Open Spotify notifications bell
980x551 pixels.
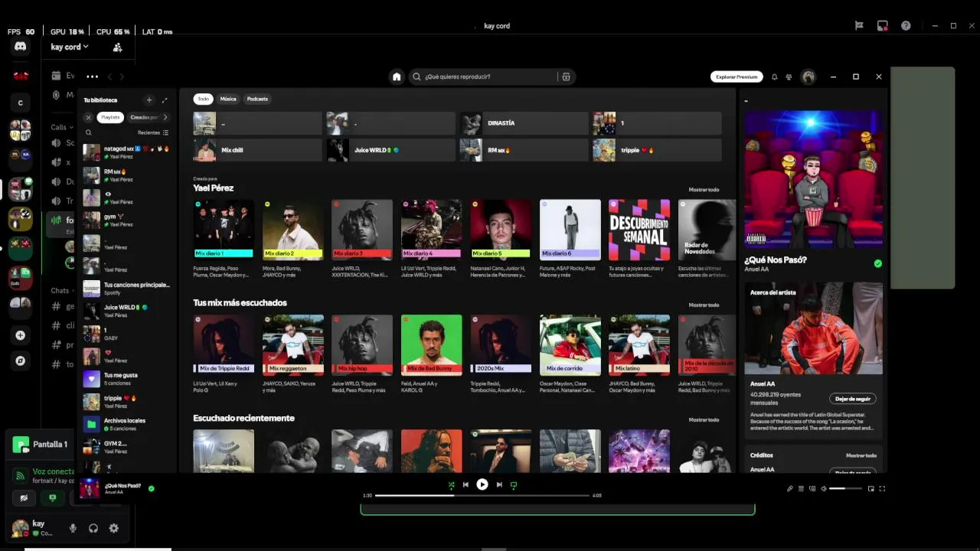774,77
